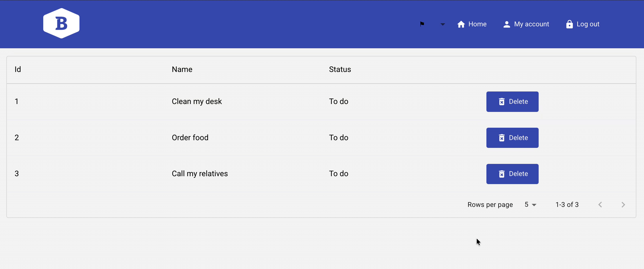Click the My account person icon
The width and height of the screenshot is (644, 269).
coord(507,24)
